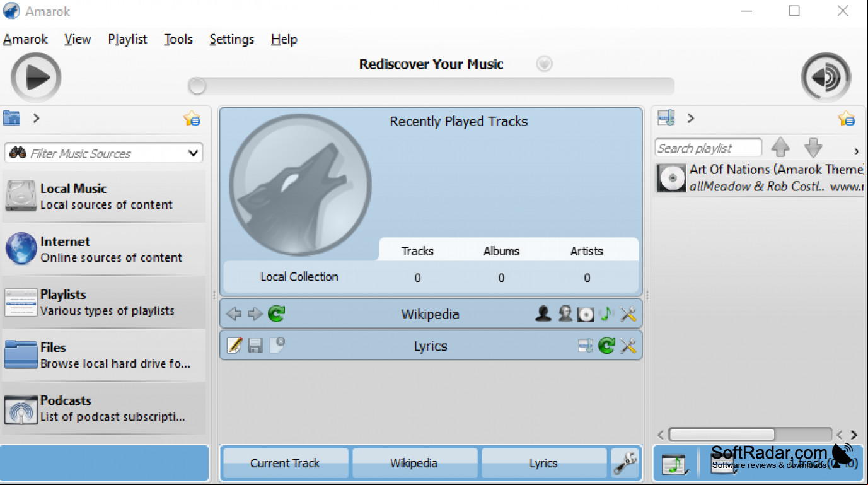Switch to Wikipedia applet tab

(414, 463)
